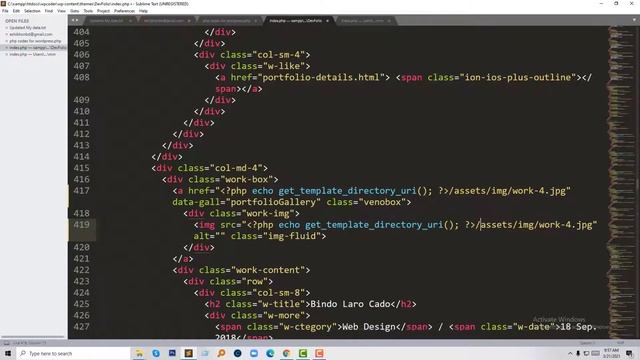Close 'php codes for wordpress.php' from sidebar list
The image size is (640, 360).
coord(7,41)
